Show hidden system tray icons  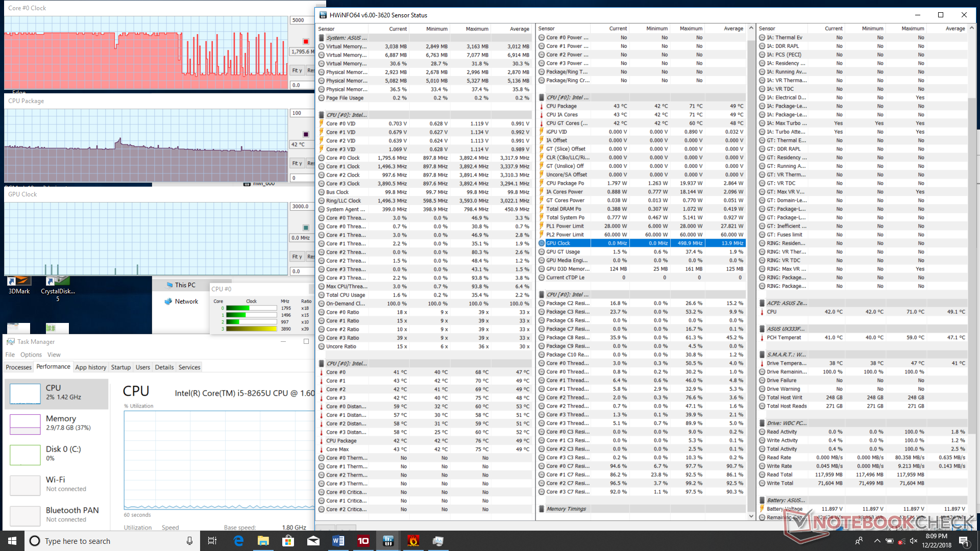point(877,541)
